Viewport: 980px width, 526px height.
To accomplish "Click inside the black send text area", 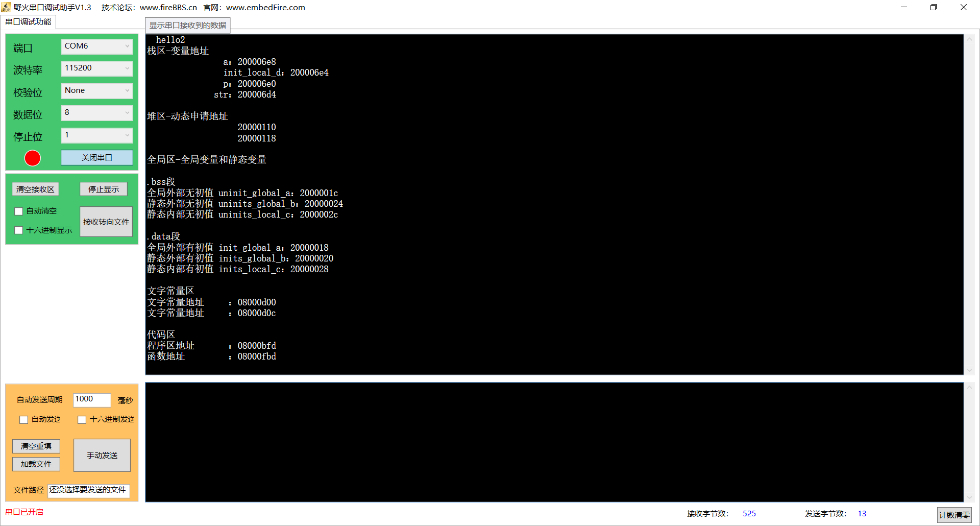I will 554,442.
